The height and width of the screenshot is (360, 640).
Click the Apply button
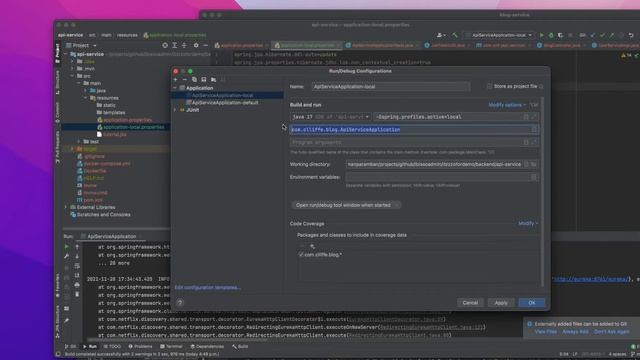point(501,303)
